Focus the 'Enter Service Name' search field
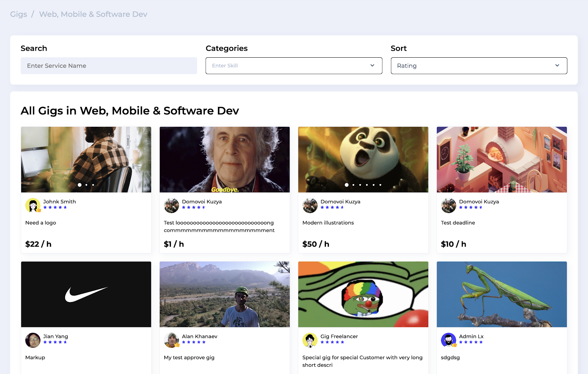 (109, 66)
